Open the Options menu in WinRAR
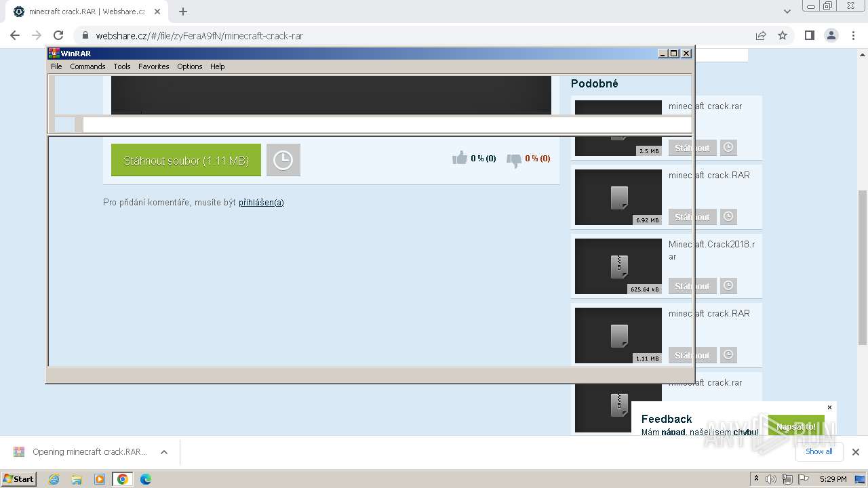Image resolution: width=868 pixels, height=488 pixels. coord(190,66)
